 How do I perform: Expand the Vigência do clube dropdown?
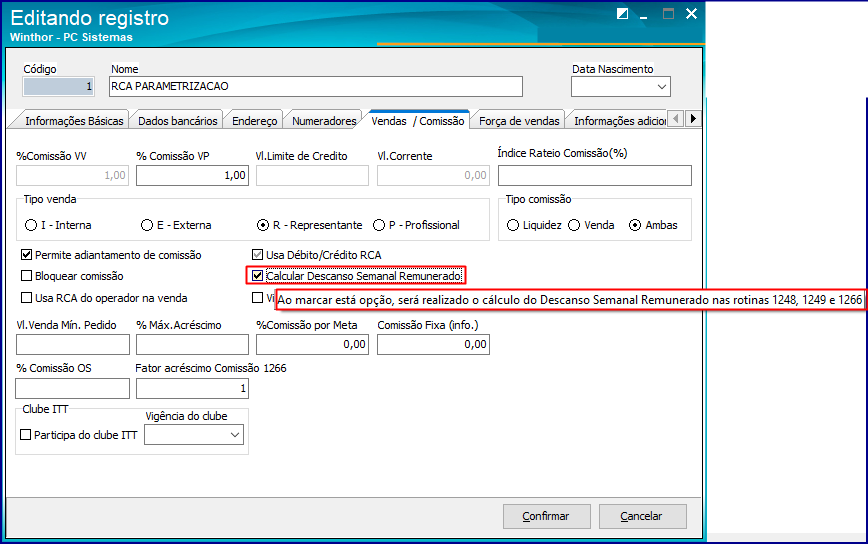235,435
